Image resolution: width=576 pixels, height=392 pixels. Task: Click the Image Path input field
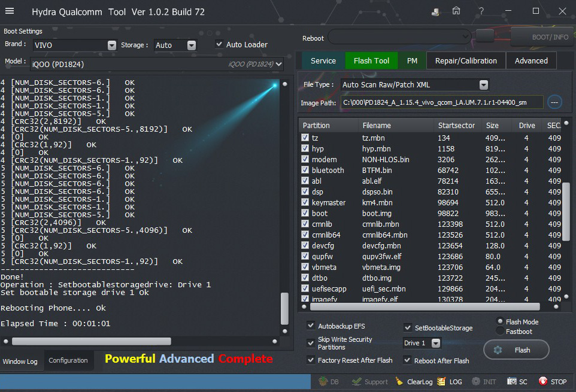pyautogui.click(x=442, y=102)
